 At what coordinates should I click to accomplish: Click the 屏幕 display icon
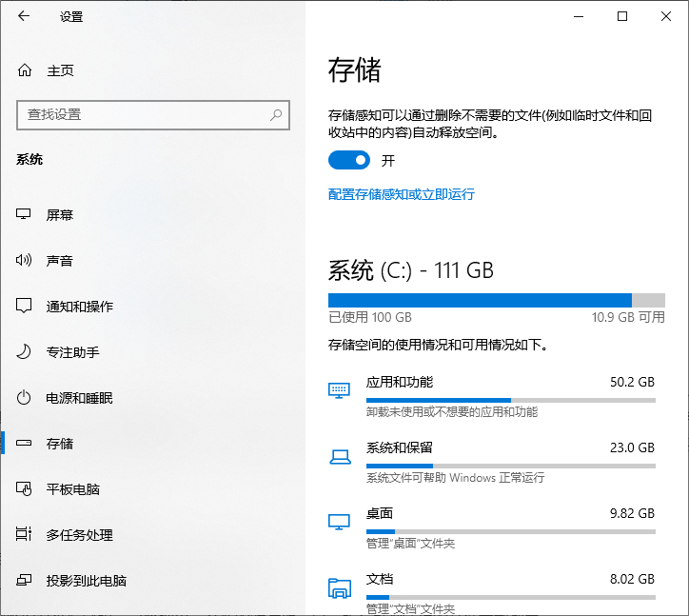click(x=23, y=214)
